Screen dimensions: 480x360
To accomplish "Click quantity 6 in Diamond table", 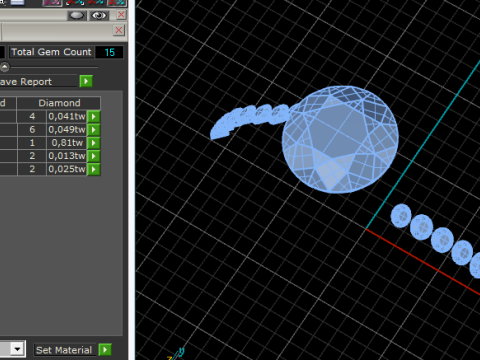I will click(x=32, y=129).
